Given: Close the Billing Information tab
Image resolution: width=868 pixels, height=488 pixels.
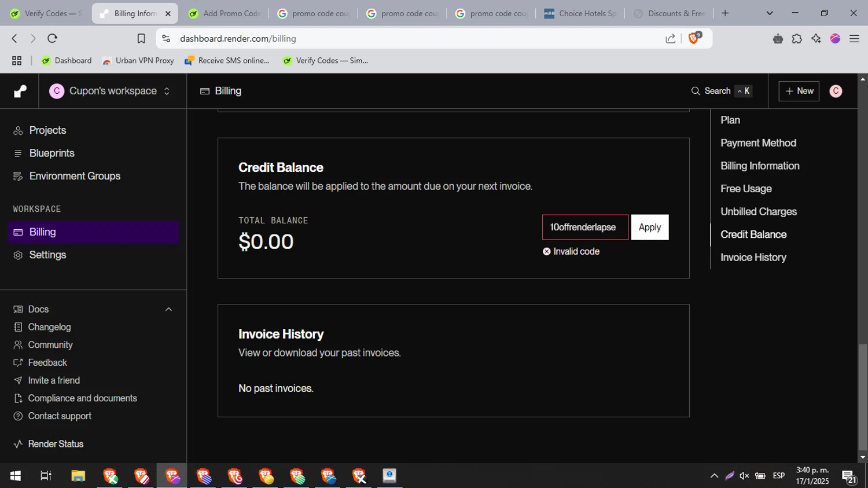Looking at the screenshot, I should tap(168, 13).
